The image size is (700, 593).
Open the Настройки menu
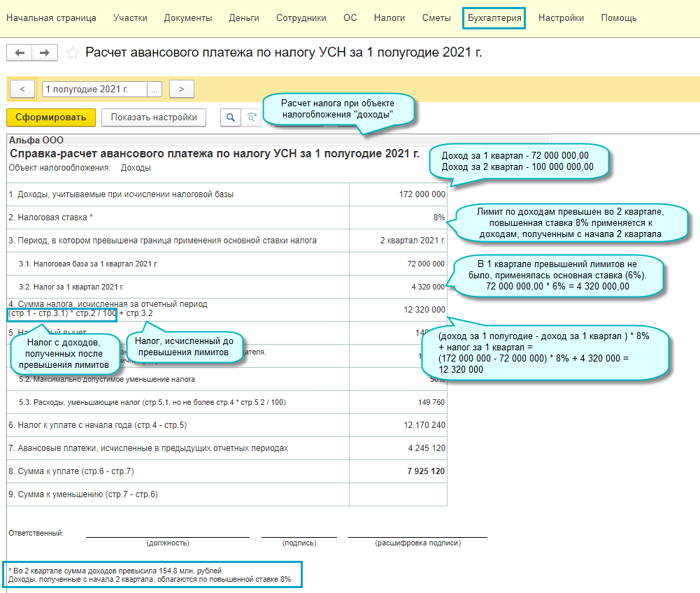(561, 18)
